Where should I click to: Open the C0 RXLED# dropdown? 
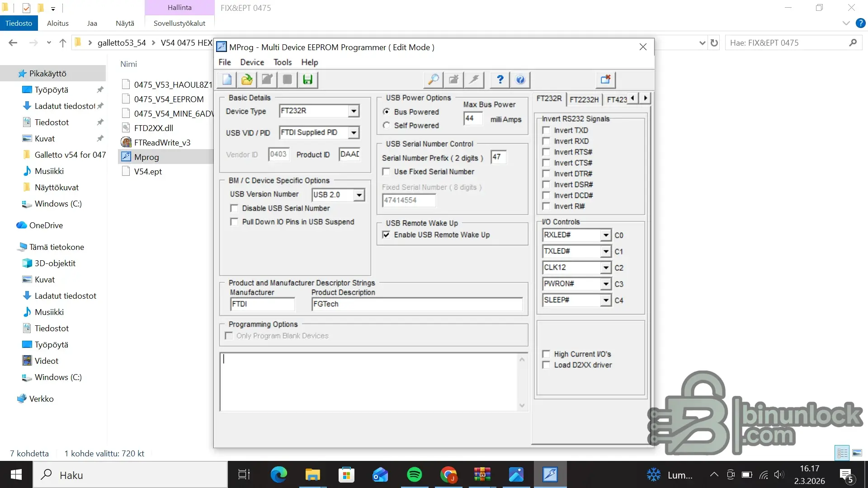click(x=606, y=235)
